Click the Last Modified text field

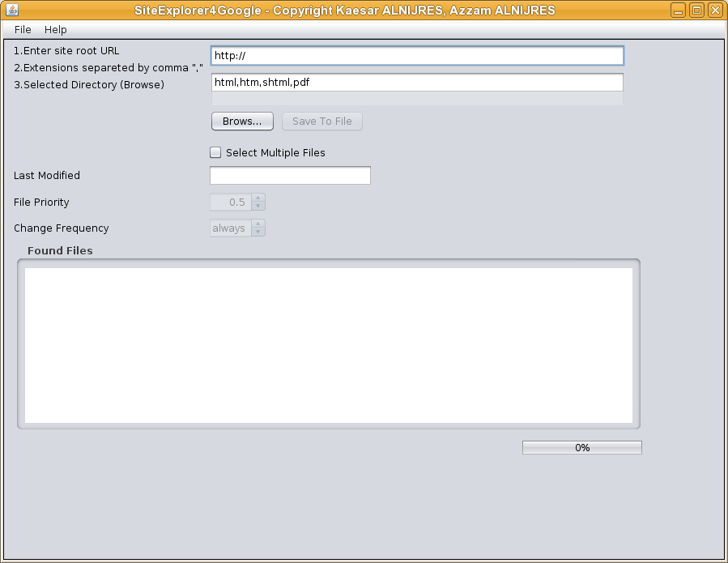[x=290, y=176]
